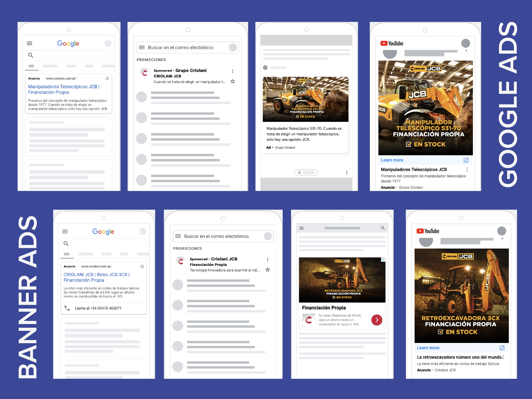Screen dimensions: 532x399
Task: Click Learn more under Manipulador Telescópico video
Action: (x=392, y=160)
